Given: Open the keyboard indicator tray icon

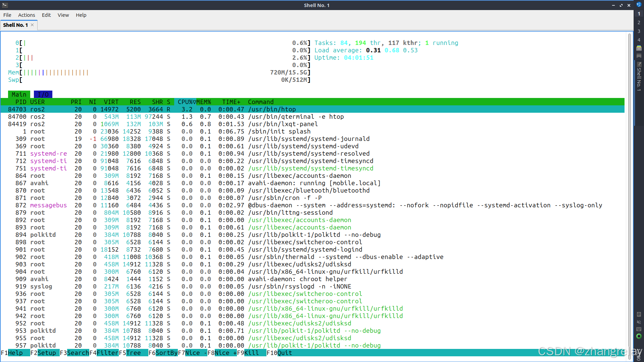Looking at the screenshot, I should point(639,329).
